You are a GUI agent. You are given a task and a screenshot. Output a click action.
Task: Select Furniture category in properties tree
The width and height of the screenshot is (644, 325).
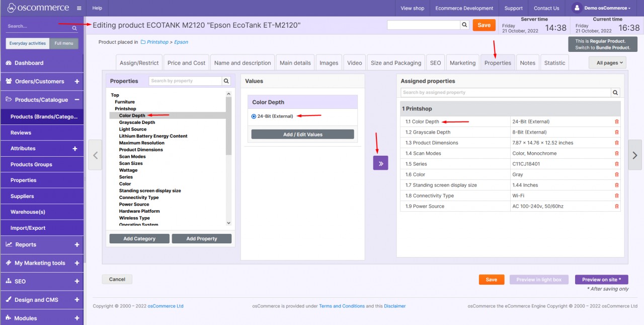pos(125,102)
